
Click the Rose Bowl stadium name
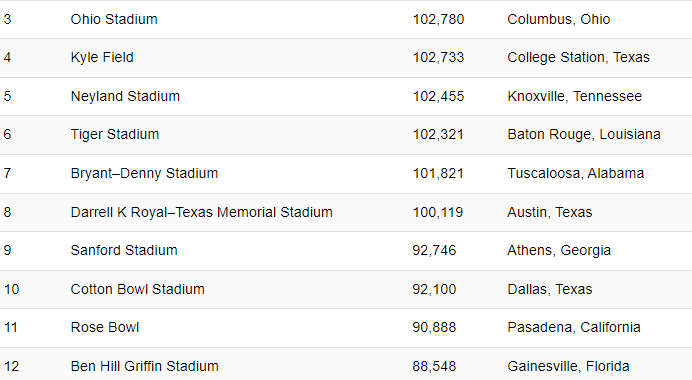pos(105,327)
